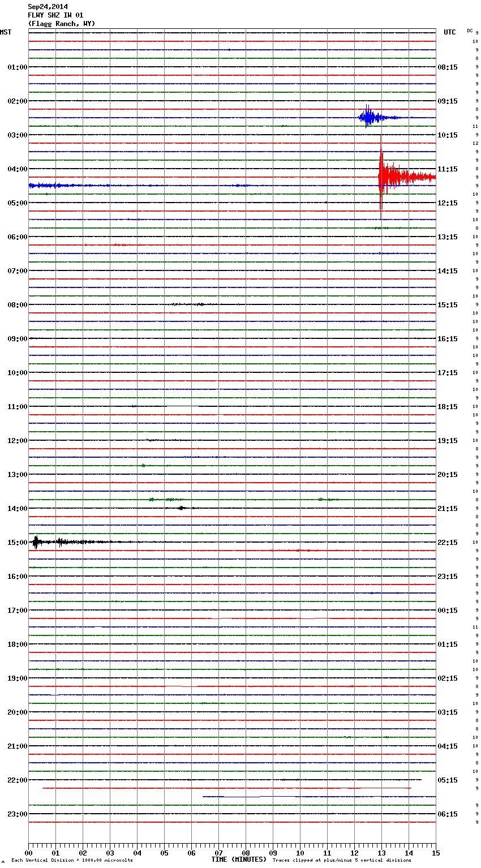The width and height of the screenshot is (481, 868).
Task: Click the minute 13 x-axis tick label
Action: coord(381,853)
